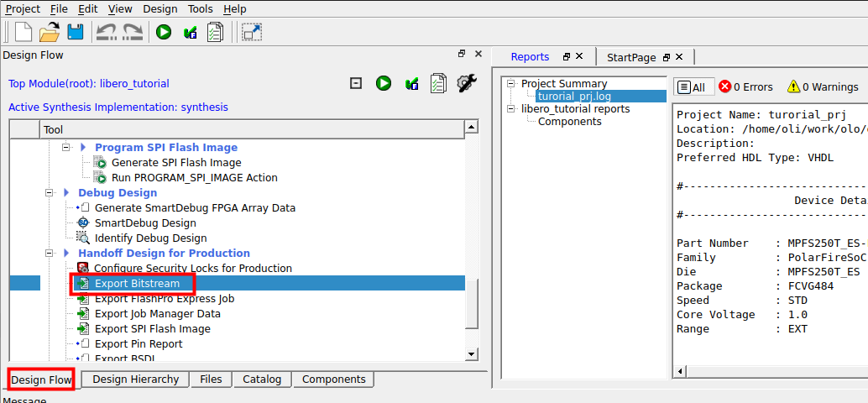Click the Active Synthesis Implementation label
The image size is (868, 403).
118,107
